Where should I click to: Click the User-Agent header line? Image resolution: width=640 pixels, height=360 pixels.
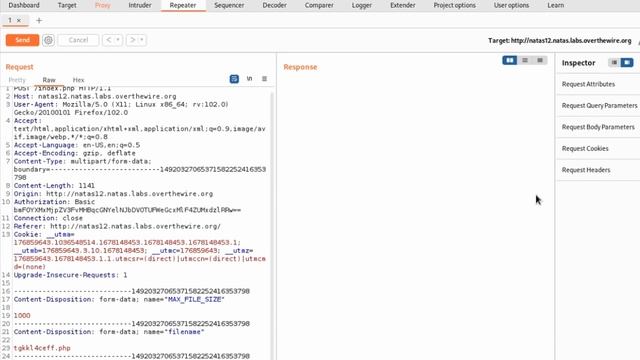pyautogui.click(x=121, y=109)
